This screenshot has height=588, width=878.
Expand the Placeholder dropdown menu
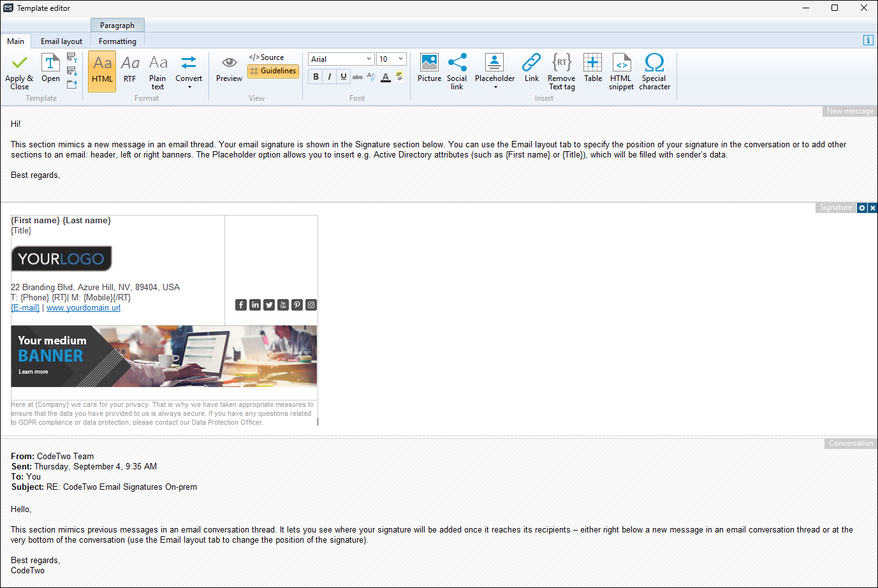coord(495,87)
